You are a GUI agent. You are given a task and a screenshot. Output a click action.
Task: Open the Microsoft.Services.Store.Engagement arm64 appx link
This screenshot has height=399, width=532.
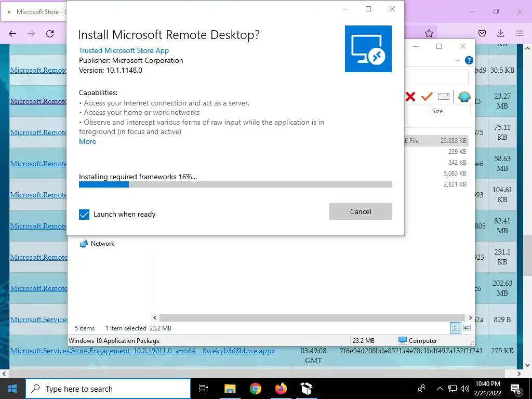coord(142,351)
